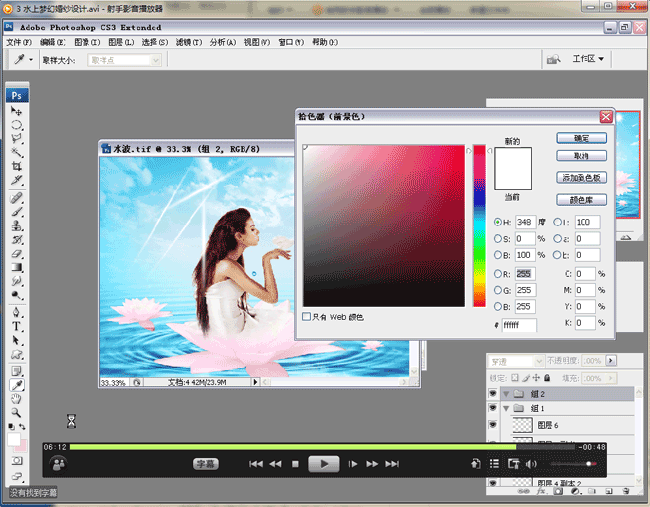Select the Brush tool
Screen dimensions: 650x507
point(17,212)
